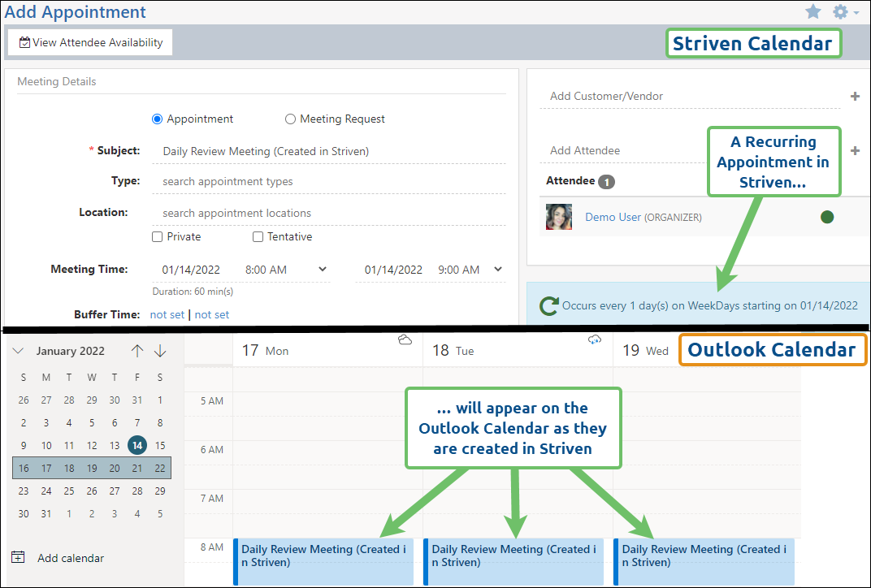Click the meeting start date 01/14/2022

pos(191,270)
